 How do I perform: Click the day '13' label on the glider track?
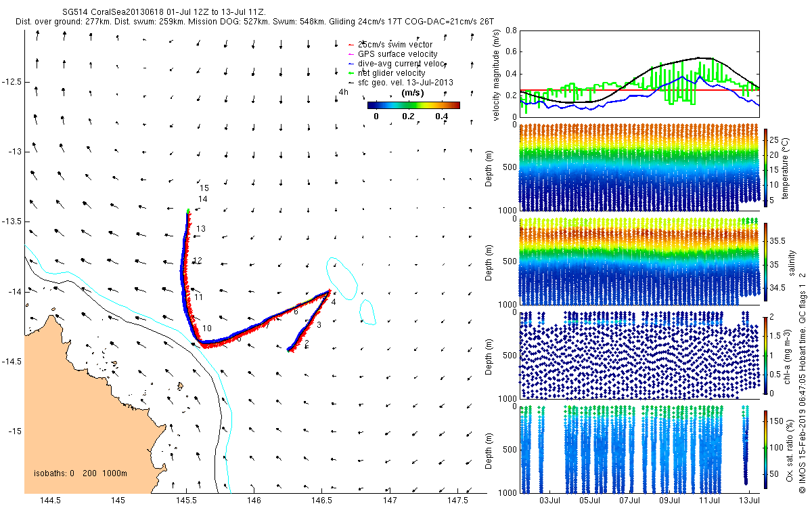[201, 230]
